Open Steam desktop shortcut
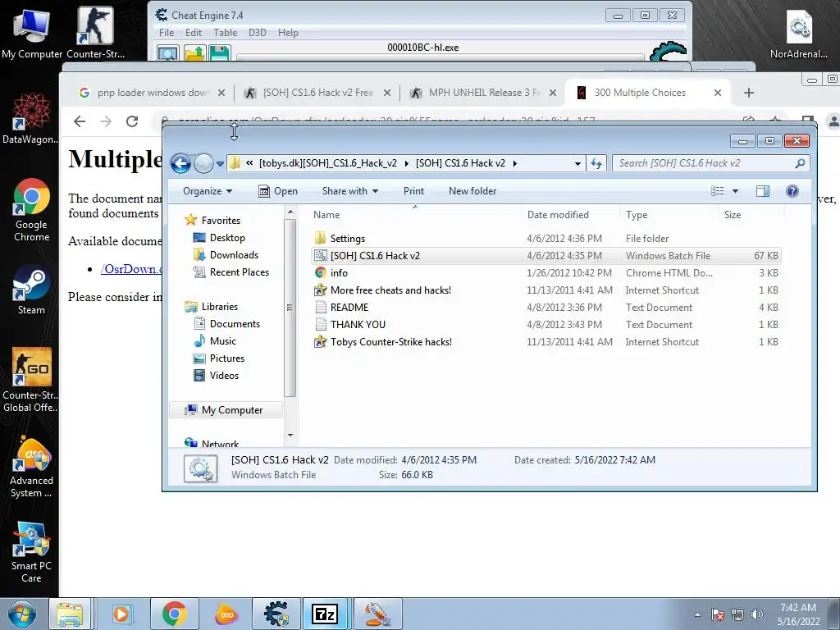840x630 pixels. tap(31, 290)
